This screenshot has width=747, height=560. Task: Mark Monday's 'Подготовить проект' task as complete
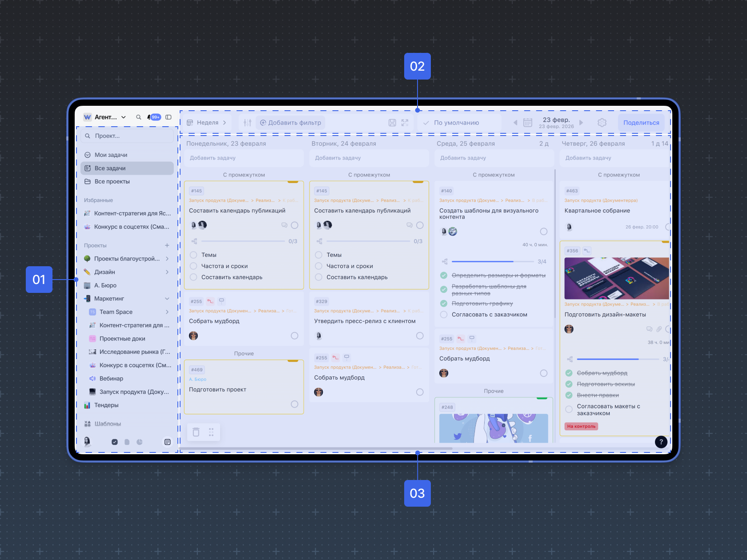[x=294, y=404]
